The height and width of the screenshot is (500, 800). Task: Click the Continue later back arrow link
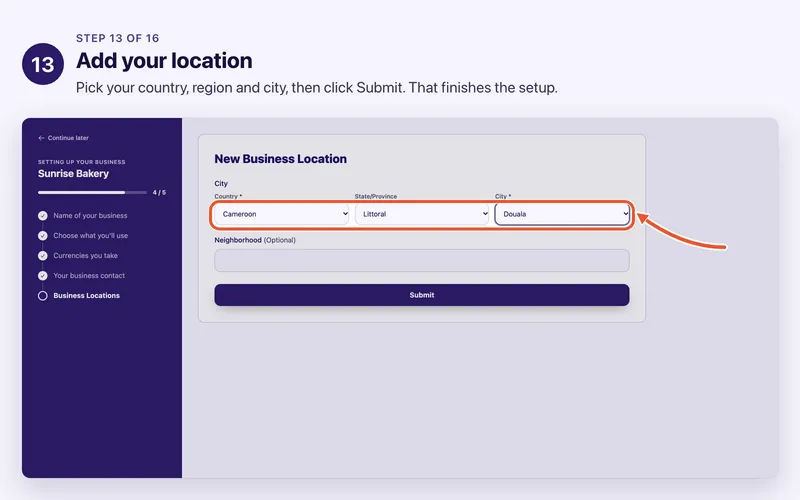coord(63,138)
